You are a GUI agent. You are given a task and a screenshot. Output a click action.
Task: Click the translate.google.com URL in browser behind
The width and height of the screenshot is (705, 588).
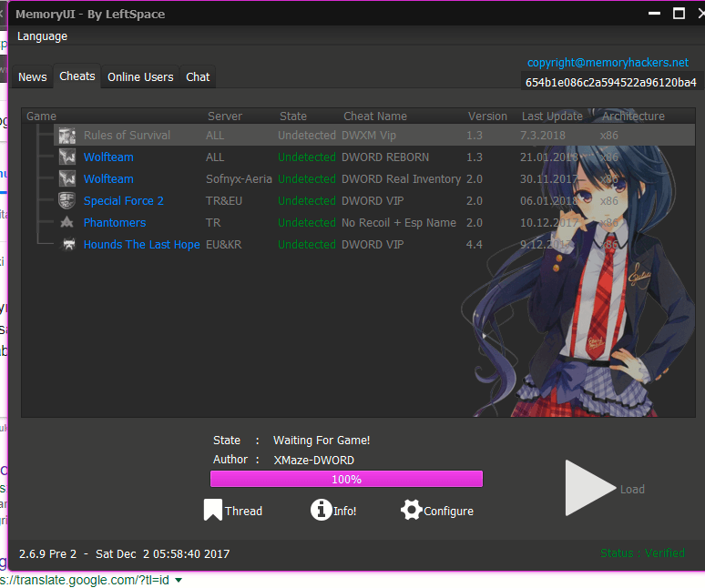tap(85, 580)
